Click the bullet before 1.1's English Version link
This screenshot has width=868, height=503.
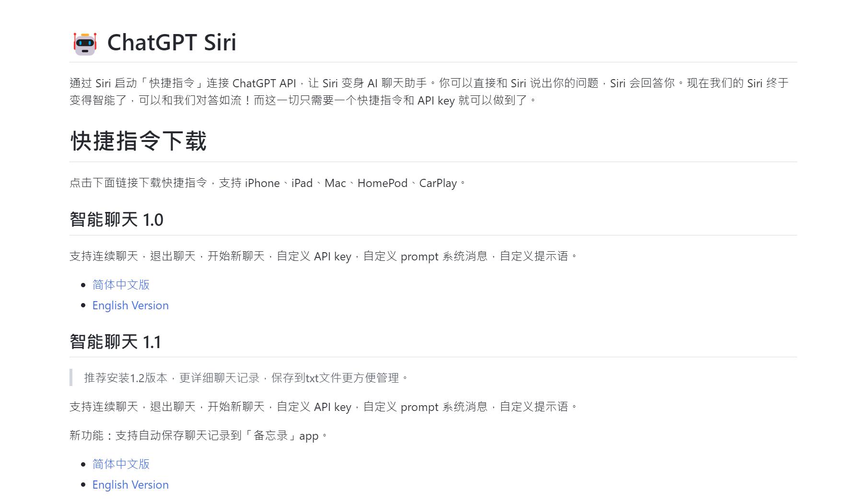click(83, 485)
